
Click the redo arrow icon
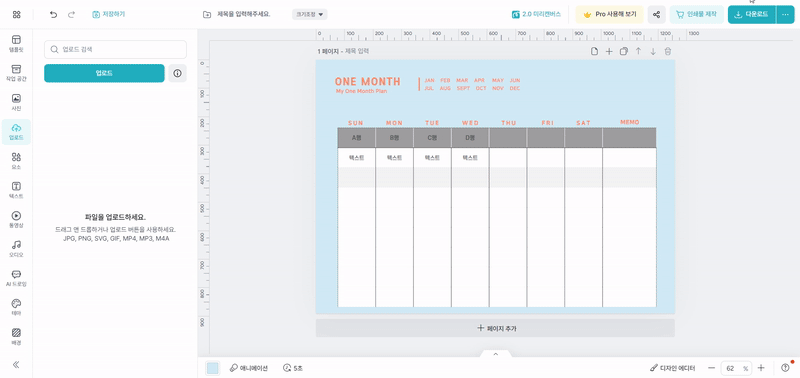[71, 15]
